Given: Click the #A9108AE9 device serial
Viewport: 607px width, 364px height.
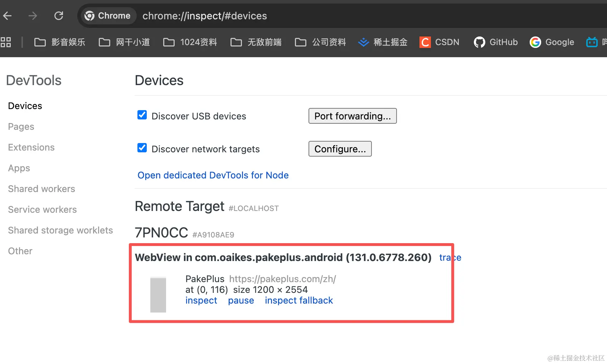Looking at the screenshot, I should [213, 235].
